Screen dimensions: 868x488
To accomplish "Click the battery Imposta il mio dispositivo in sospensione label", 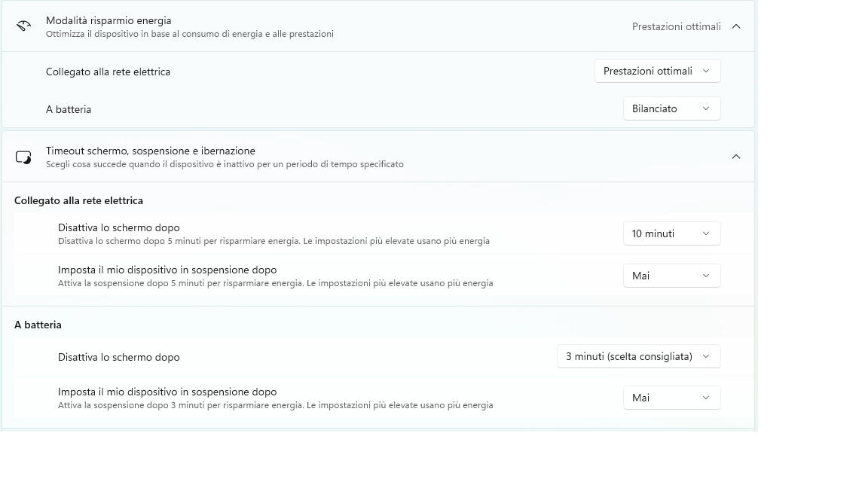I will [x=167, y=392].
